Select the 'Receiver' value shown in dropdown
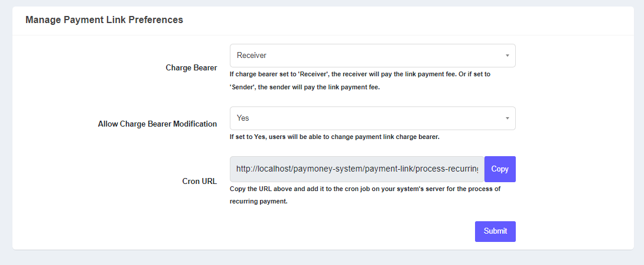The height and width of the screenshot is (265, 644). pos(252,56)
